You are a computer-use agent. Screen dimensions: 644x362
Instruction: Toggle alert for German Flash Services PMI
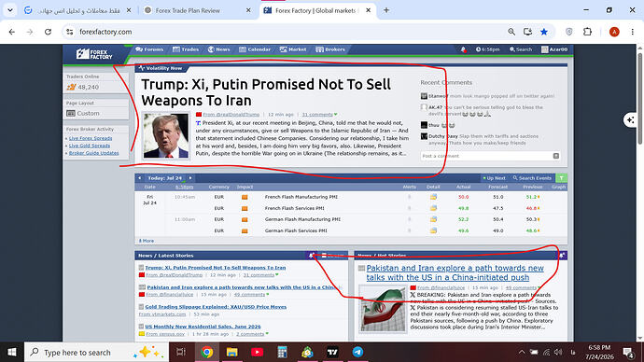[x=409, y=230]
